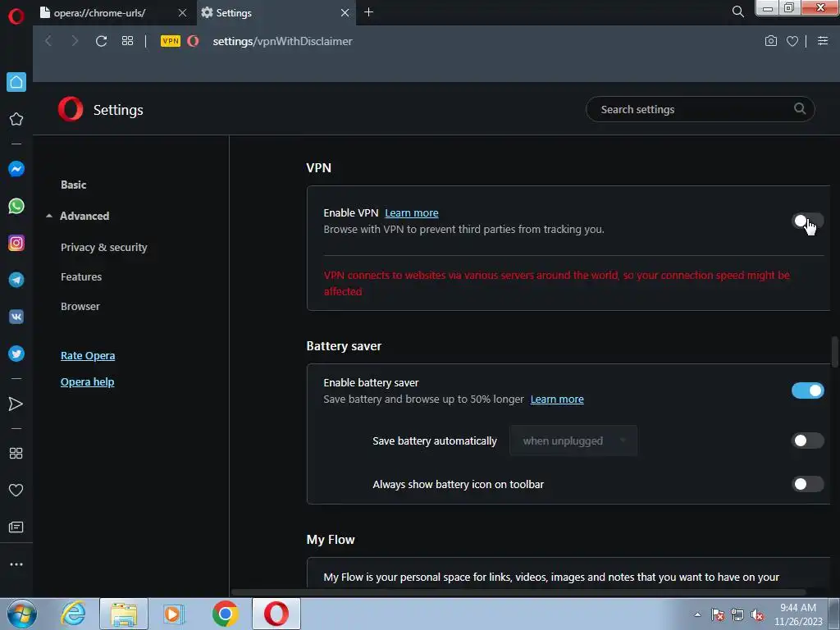The width and height of the screenshot is (840, 630).
Task: Click the vertical page scrollbar thumb
Action: click(834, 352)
